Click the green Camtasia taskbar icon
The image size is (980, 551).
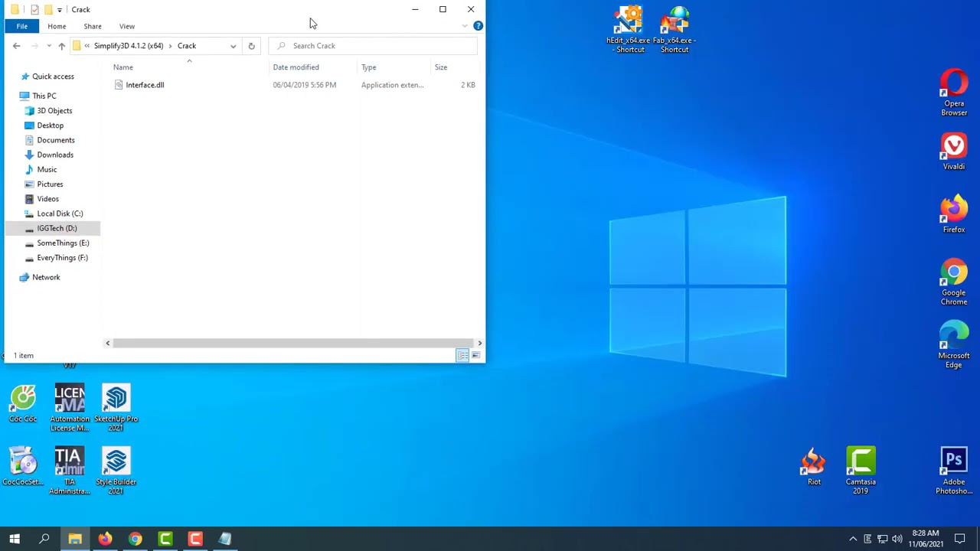tap(165, 539)
